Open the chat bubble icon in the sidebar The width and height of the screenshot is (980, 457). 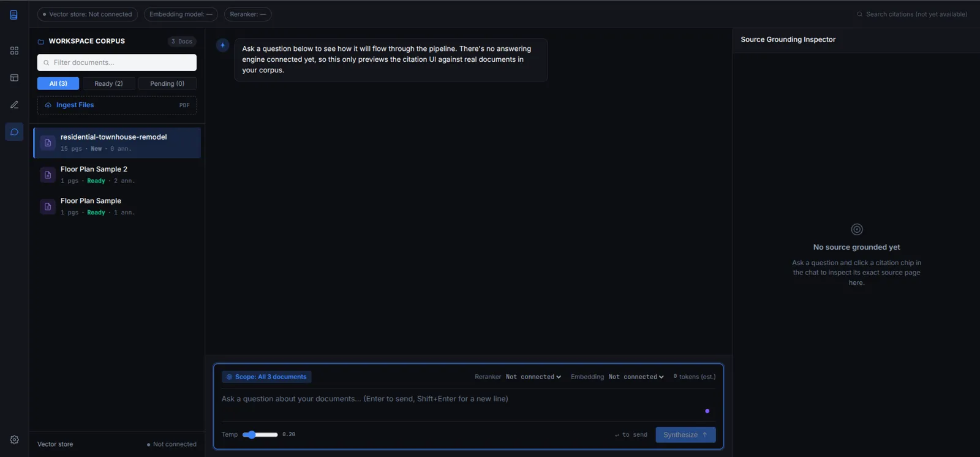[14, 132]
